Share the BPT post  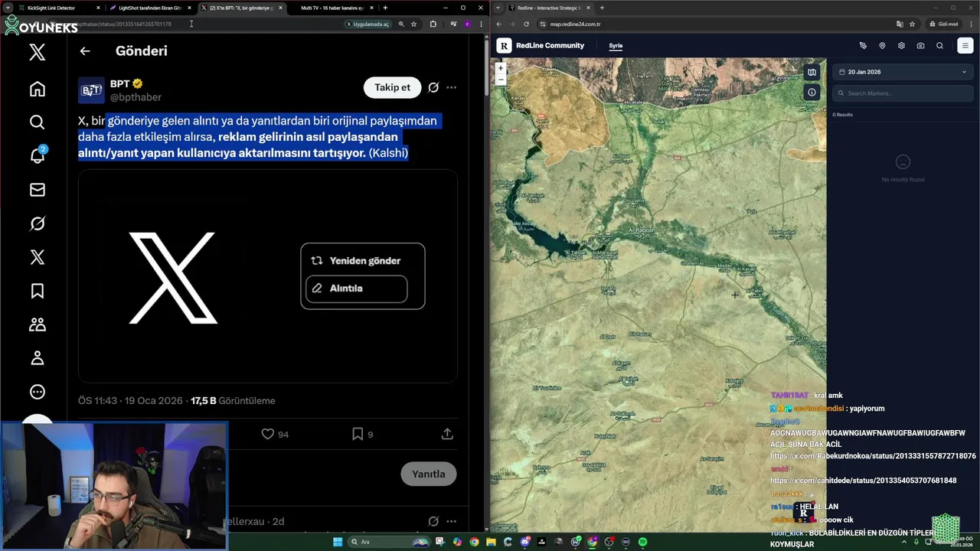[447, 434]
